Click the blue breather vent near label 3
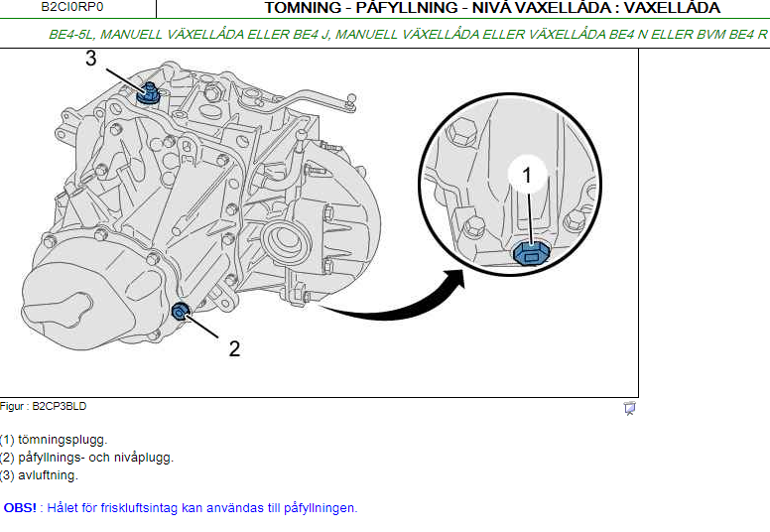770x532 pixels. click(x=148, y=93)
